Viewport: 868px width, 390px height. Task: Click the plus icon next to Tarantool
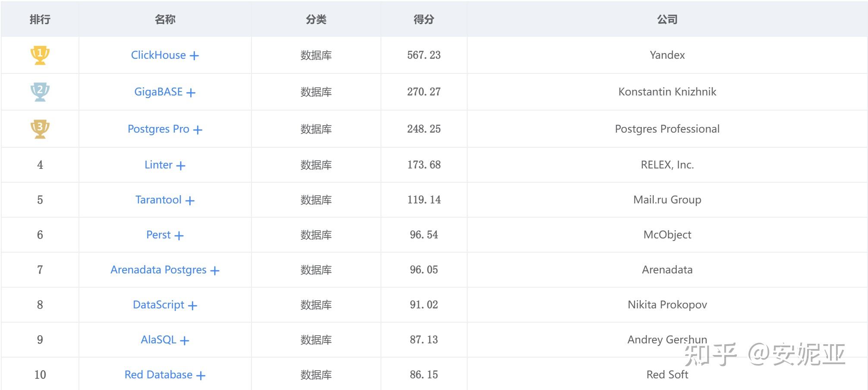pos(190,200)
